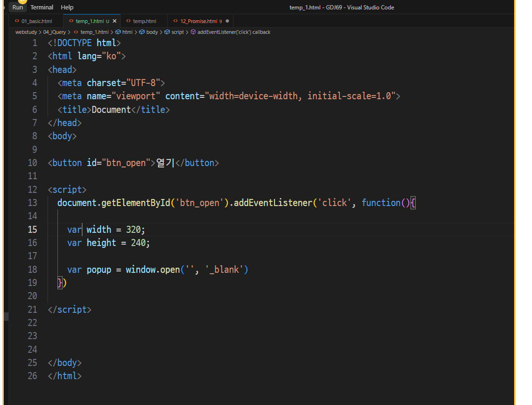The image size is (532, 405).
Task: Click the "Document" title text
Action: click(x=111, y=110)
